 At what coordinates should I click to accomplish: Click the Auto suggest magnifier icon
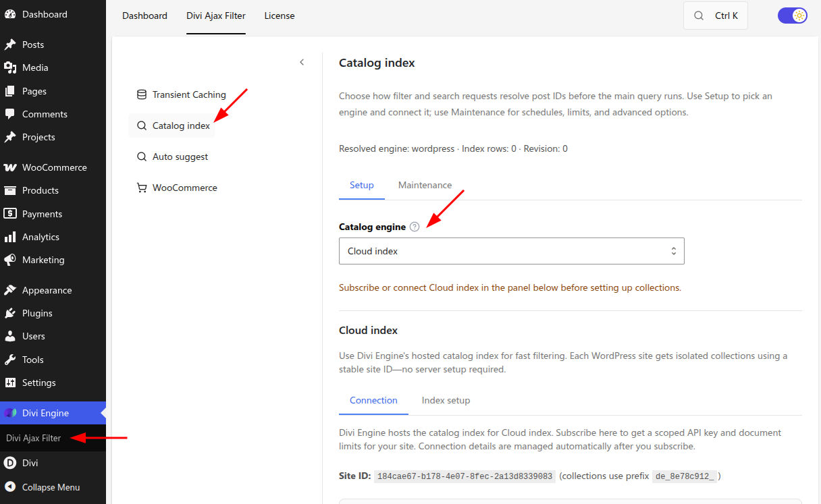click(142, 157)
